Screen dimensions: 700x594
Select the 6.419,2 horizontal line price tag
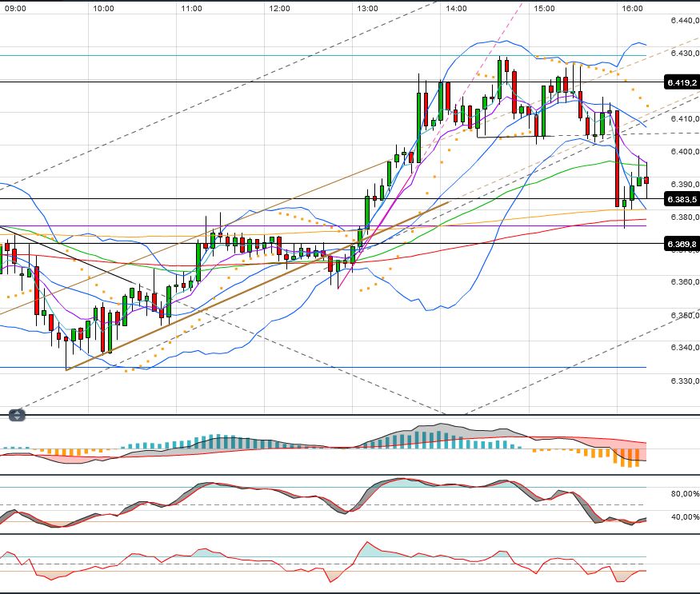point(682,82)
